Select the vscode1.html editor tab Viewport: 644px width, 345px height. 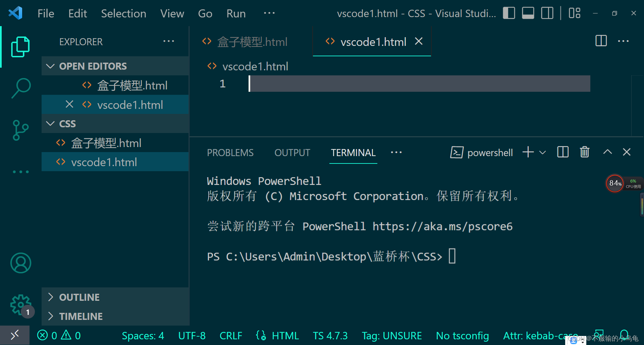pyautogui.click(x=372, y=42)
